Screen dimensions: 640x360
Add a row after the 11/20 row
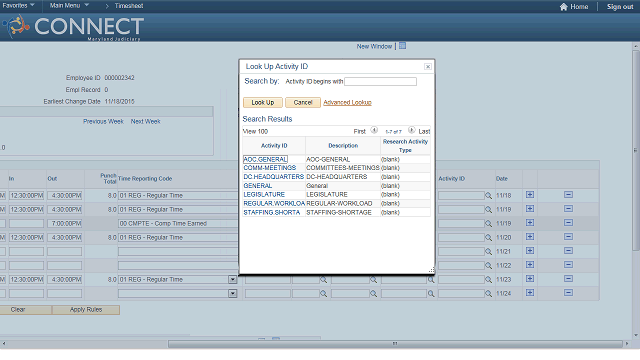[x=530, y=237]
